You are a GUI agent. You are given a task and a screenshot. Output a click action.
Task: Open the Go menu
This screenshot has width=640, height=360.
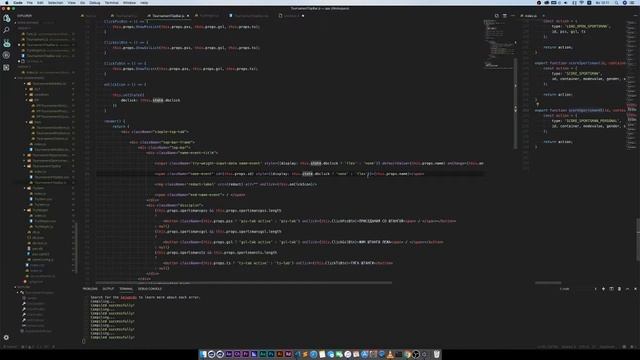tap(82, 2)
